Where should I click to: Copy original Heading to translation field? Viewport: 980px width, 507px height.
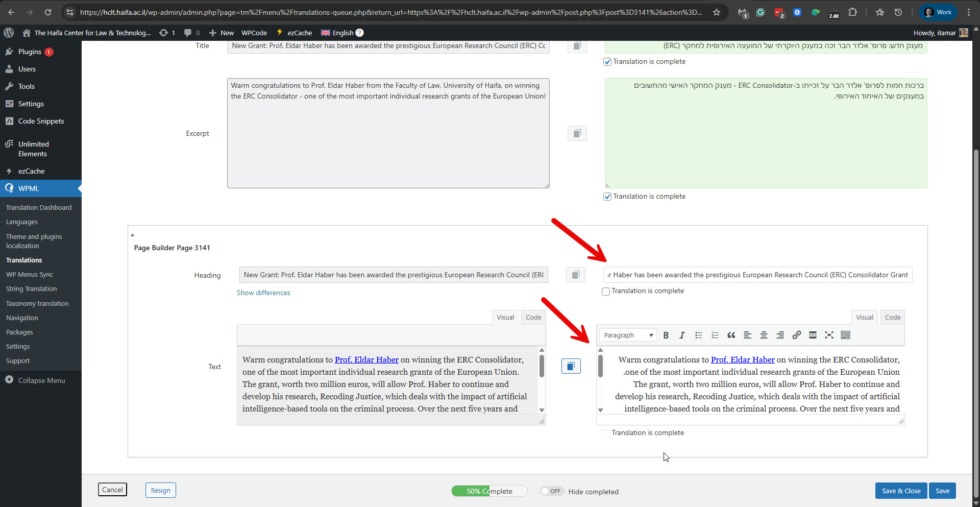575,275
